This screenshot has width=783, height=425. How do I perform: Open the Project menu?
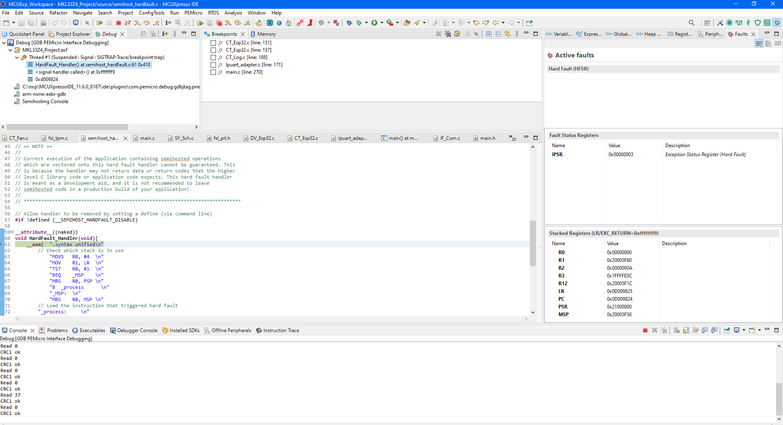125,13
